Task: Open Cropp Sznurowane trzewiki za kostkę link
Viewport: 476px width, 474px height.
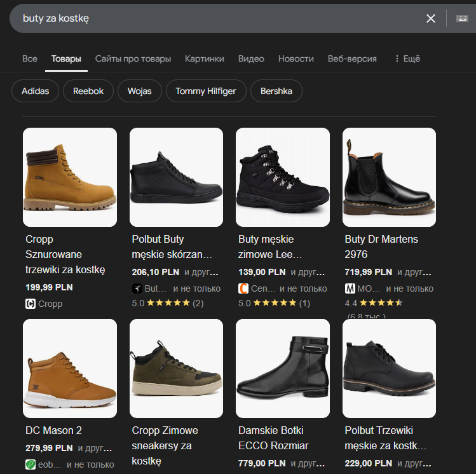Action: tap(65, 254)
